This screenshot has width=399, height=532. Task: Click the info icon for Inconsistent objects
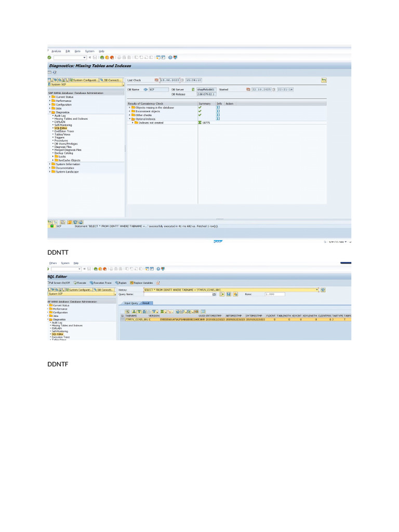[x=218, y=111]
